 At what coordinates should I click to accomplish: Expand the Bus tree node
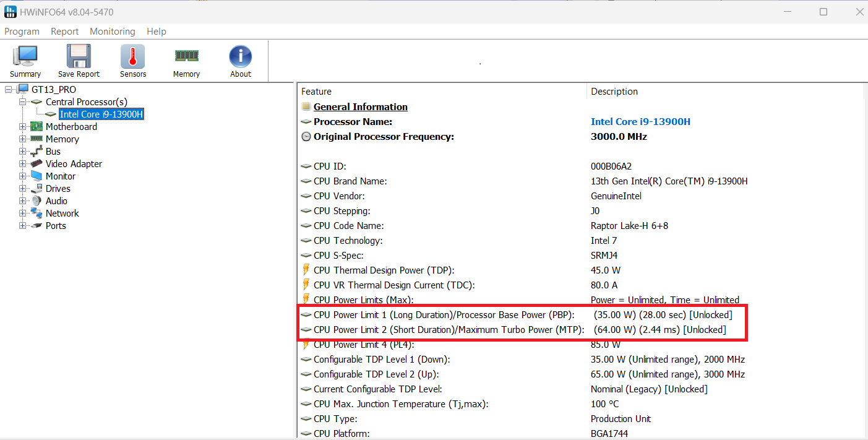(x=22, y=151)
